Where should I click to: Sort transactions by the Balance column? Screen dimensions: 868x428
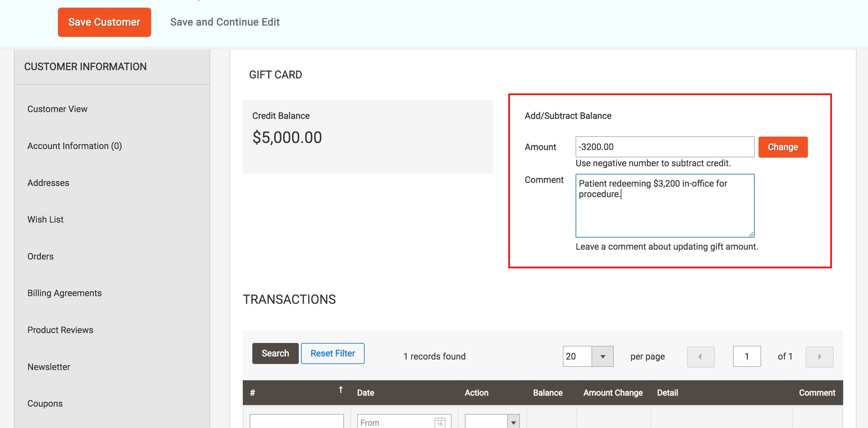pyautogui.click(x=548, y=393)
